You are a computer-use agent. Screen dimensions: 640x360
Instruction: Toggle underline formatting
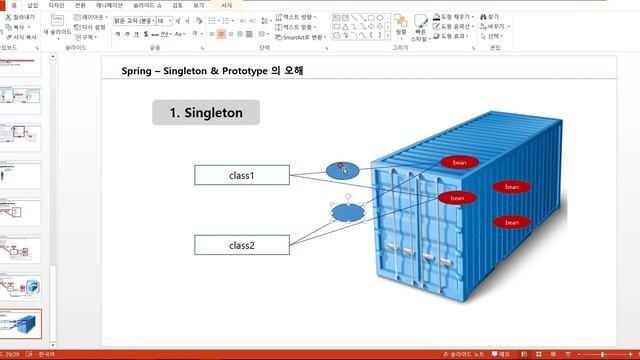point(136,34)
